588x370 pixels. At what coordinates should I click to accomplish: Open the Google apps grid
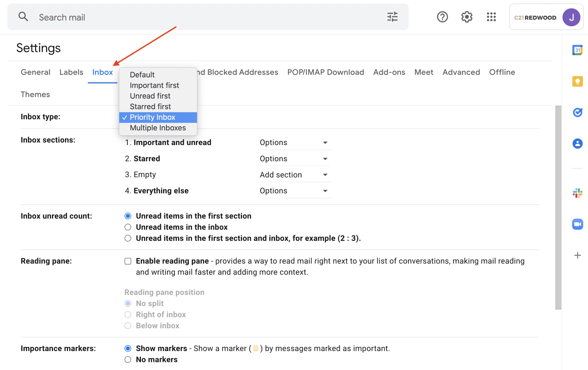coord(491,17)
